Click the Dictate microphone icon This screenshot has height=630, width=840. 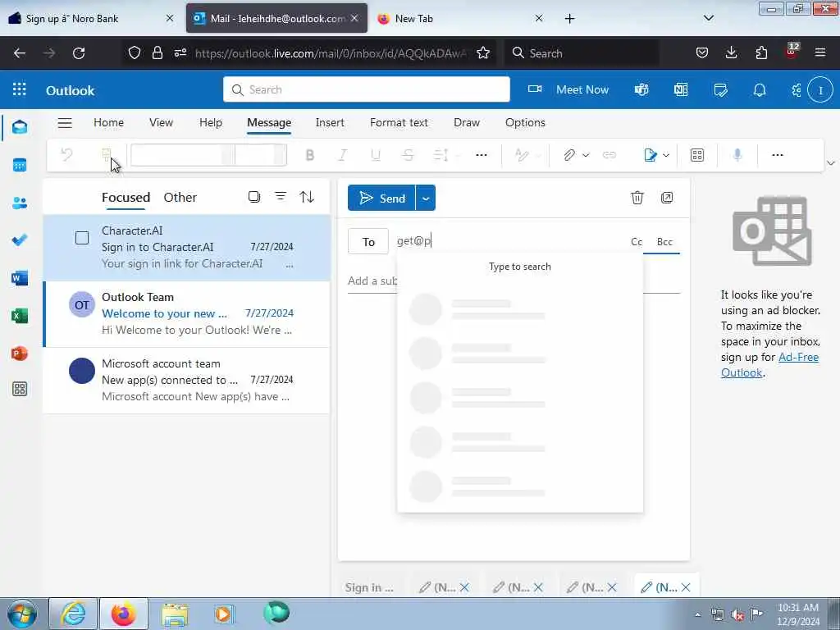coord(737,155)
